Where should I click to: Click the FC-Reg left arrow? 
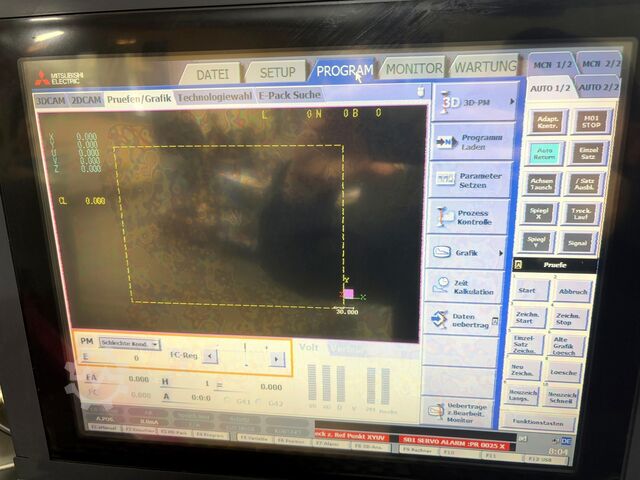[x=210, y=356]
